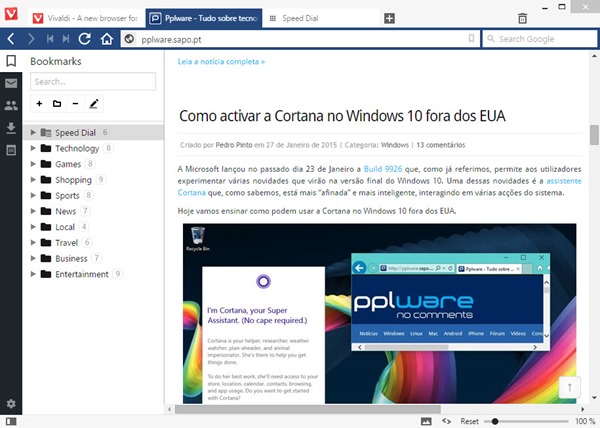Screen dimensions: 600x428
Task: Open the Bookmarks panel icon
Action: coord(11,60)
